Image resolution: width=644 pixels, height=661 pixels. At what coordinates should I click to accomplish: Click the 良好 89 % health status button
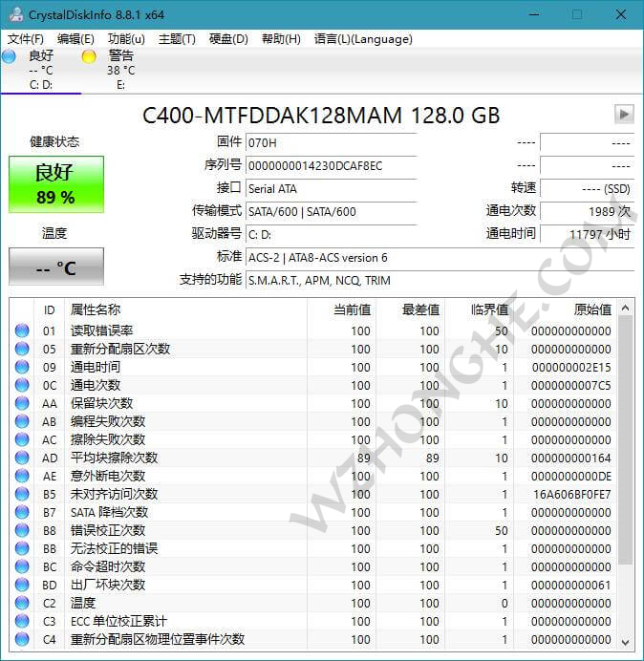56,184
